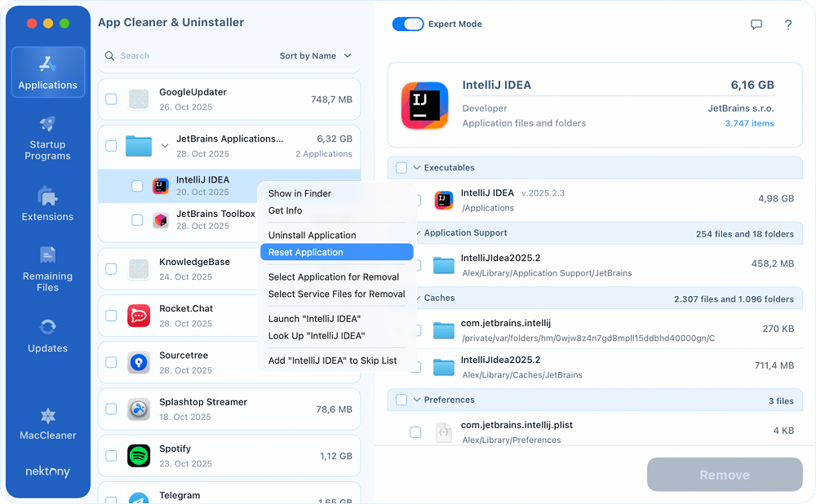Click inside the Search field
The height and width of the screenshot is (504, 816).
[x=163, y=55]
